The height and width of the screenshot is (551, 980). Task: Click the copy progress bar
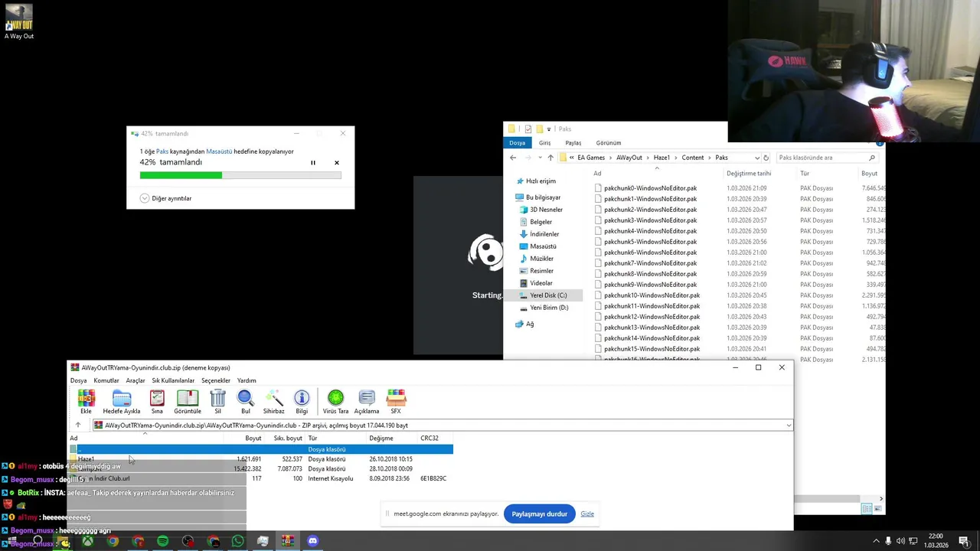click(240, 175)
